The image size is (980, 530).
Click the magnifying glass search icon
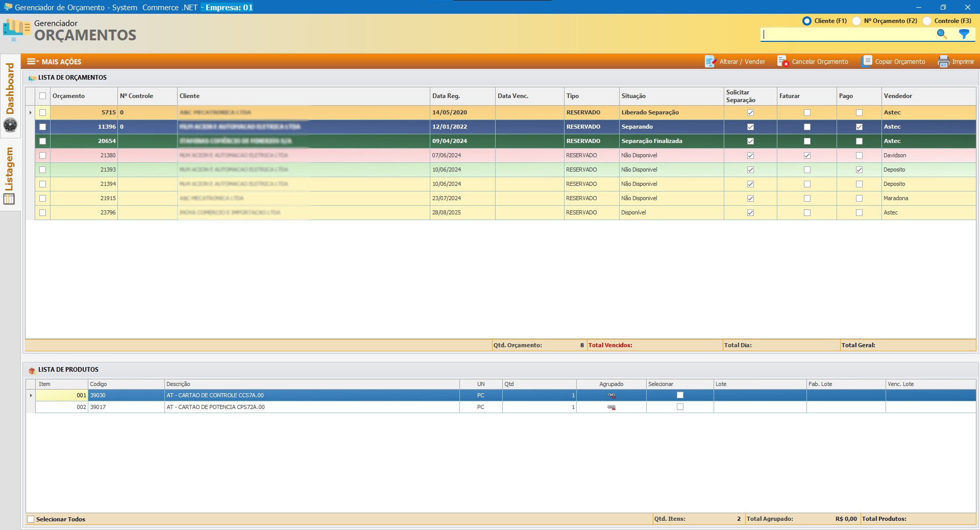tap(942, 34)
